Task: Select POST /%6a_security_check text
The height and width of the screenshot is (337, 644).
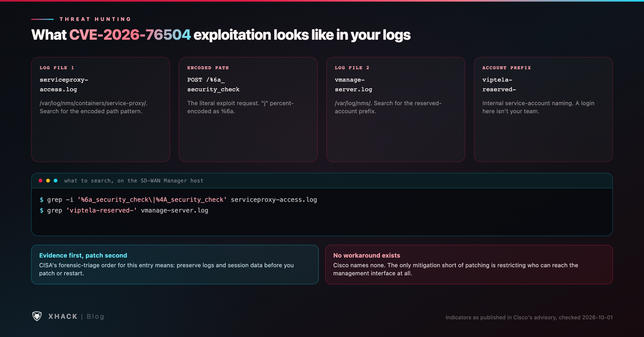Action: (213, 85)
